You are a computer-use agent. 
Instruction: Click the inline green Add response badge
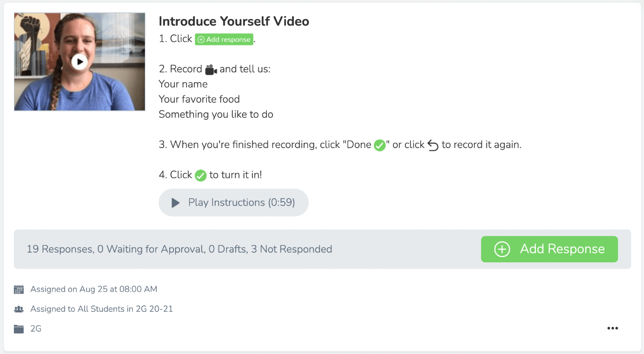(x=224, y=40)
